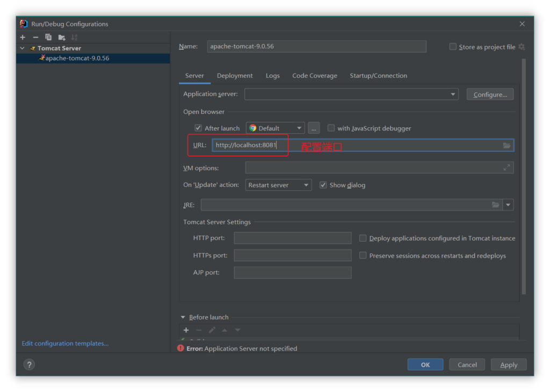This screenshot has height=392, width=550.
Task: Click the Apply button
Action: [509, 365]
